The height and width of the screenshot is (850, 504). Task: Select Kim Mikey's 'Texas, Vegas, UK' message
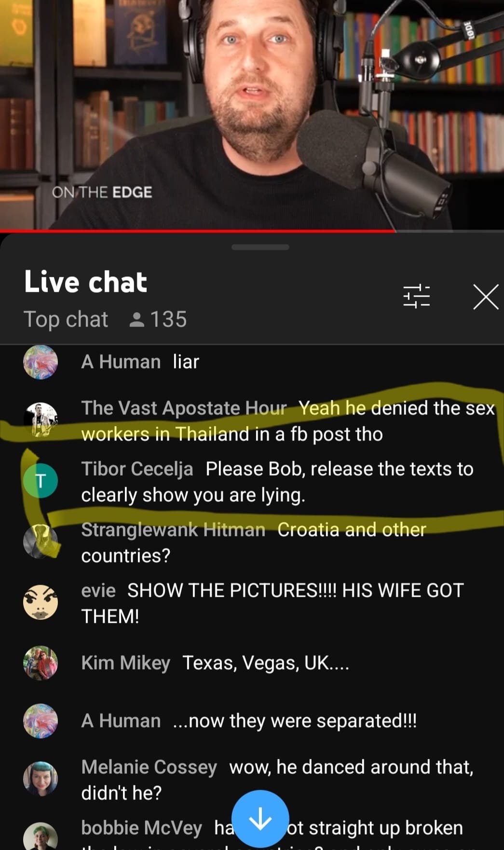pos(266,663)
